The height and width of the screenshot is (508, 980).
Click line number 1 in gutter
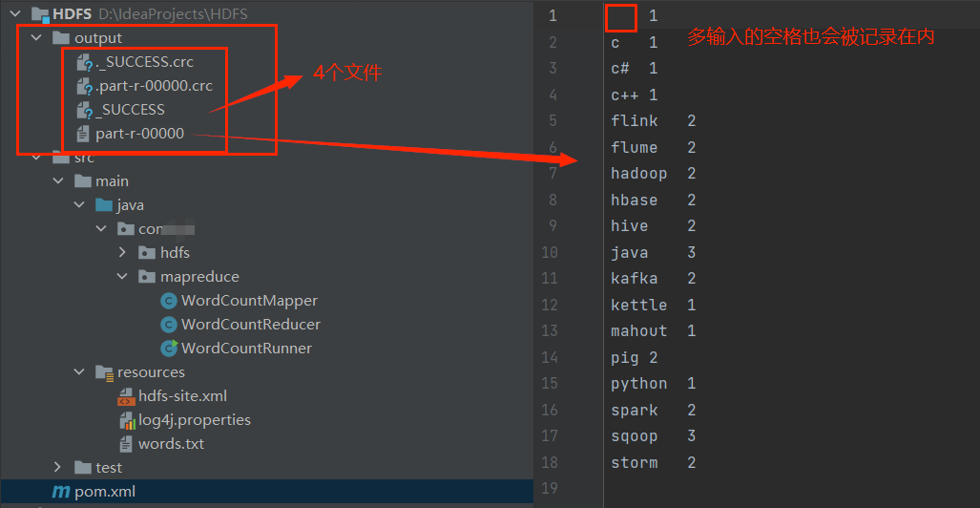point(553,15)
